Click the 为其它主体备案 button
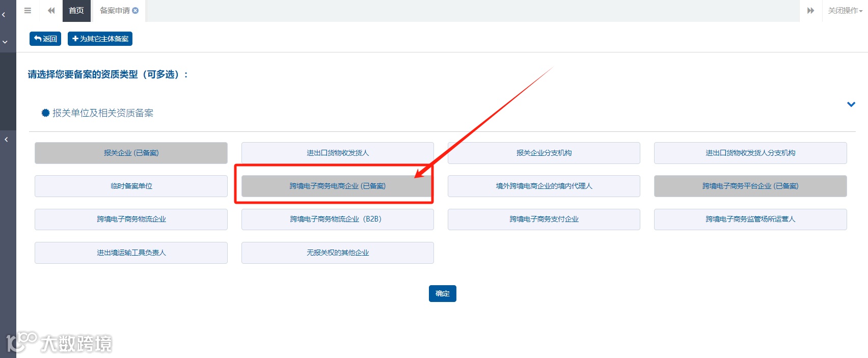 pos(100,39)
